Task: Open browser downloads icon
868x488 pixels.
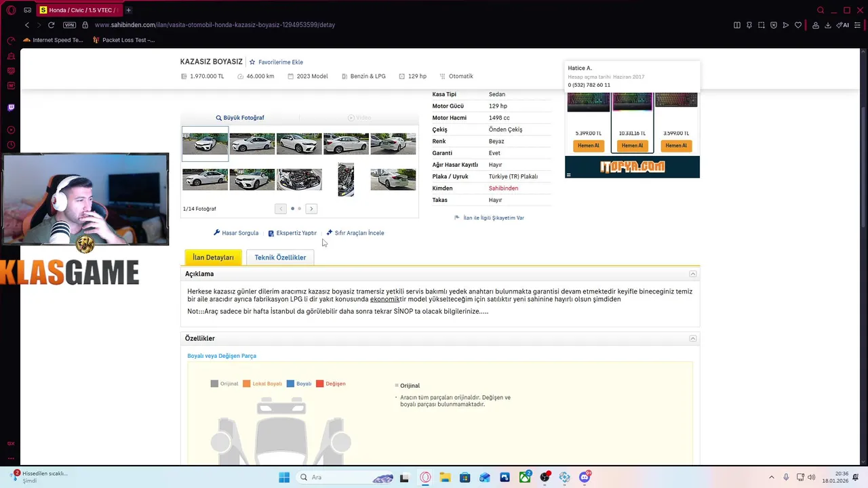Action: [828, 25]
